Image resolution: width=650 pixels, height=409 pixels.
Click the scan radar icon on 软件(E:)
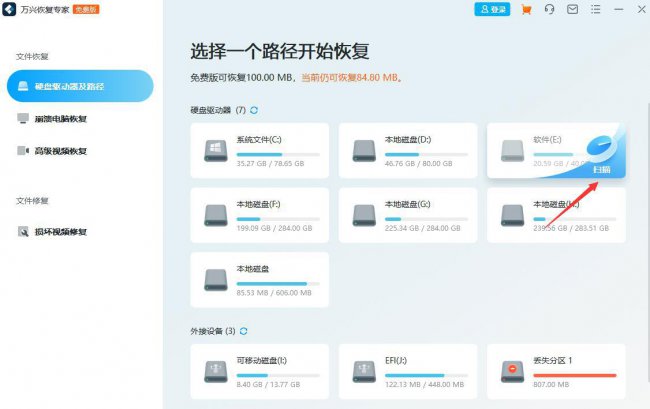[600, 147]
